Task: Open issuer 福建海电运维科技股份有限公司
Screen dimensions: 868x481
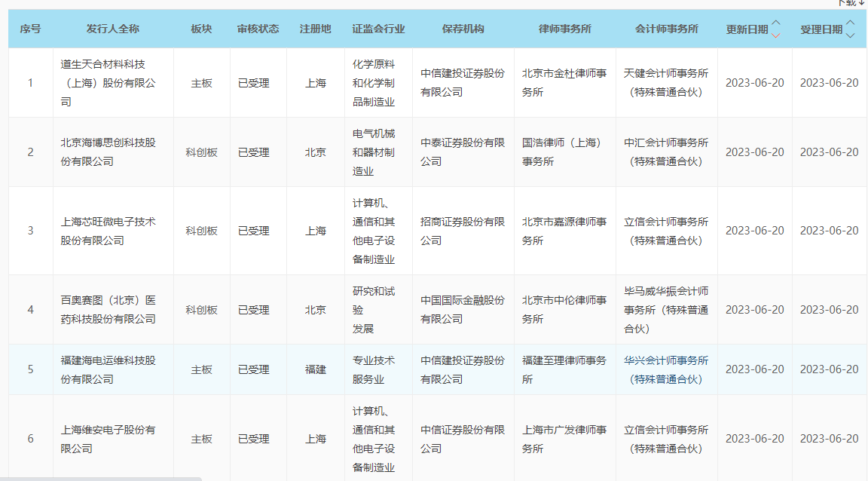Action: point(108,369)
